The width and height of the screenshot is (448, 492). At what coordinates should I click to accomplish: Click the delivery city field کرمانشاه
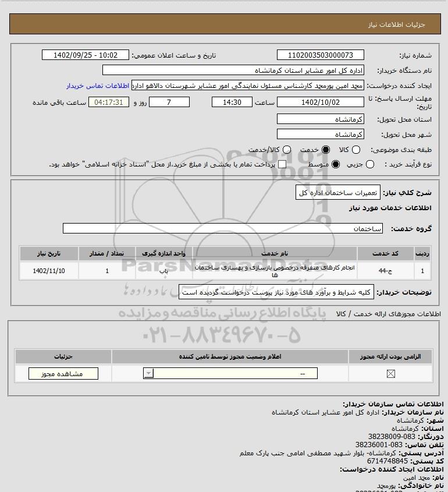click(x=321, y=134)
